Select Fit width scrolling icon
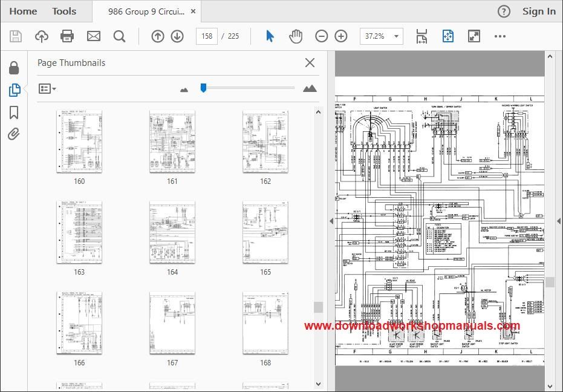The height and width of the screenshot is (392, 563). [x=421, y=36]
